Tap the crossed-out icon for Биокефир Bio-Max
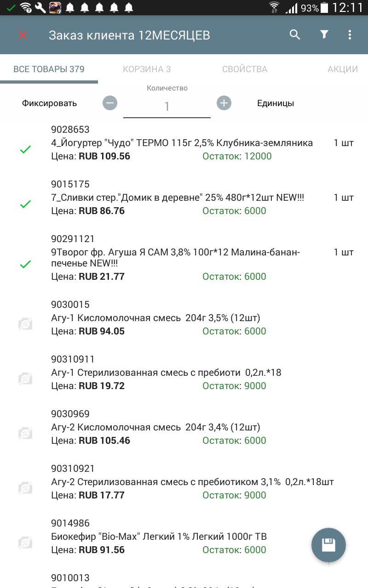Screen dimensions: 368x588 click(x=25, y=543)
